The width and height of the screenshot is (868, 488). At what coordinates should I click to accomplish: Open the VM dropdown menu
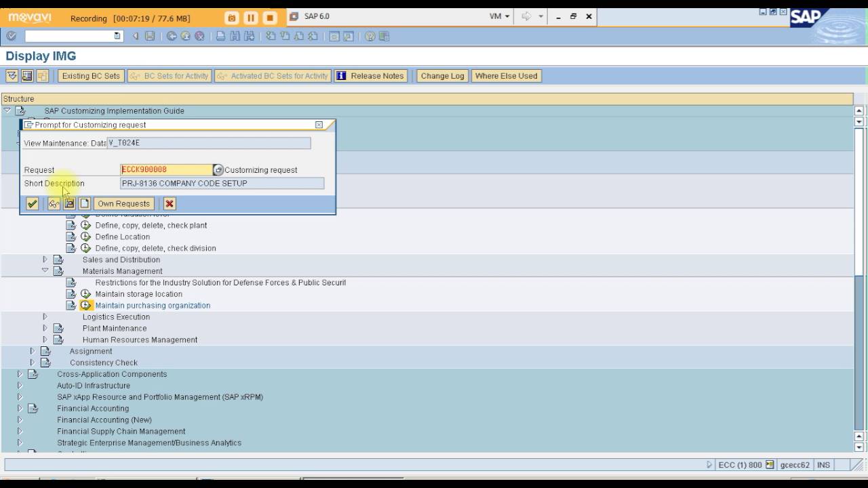[x=500, y=16]
